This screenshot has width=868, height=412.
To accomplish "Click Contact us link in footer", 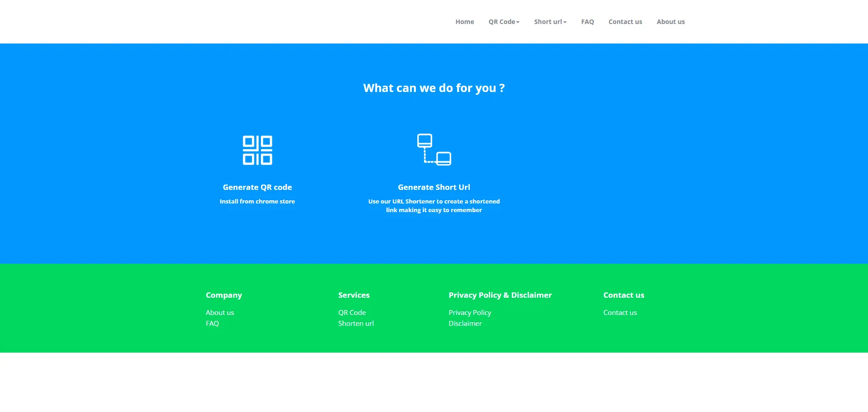I will pyautogui.click(x=620, y=313).
